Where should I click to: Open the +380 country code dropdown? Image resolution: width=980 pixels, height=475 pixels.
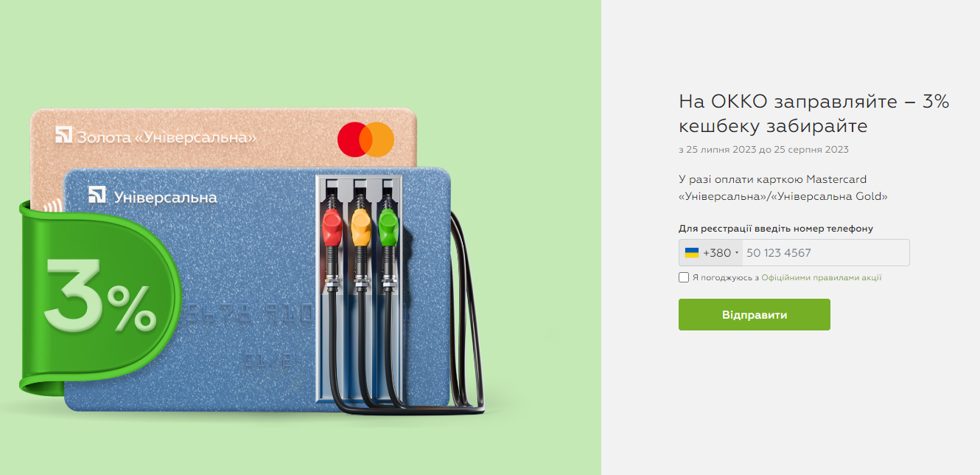[711, 253]
